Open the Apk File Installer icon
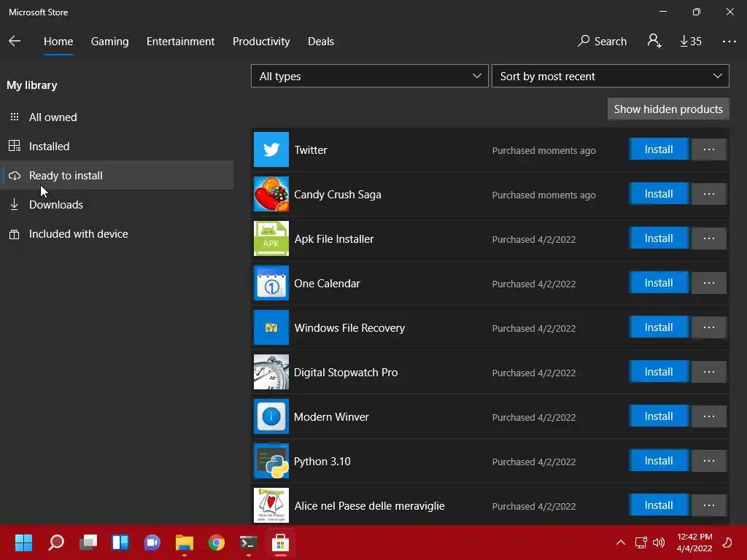Image resolution: width=747 pixels, height=560 pixels. click(271, 238)
